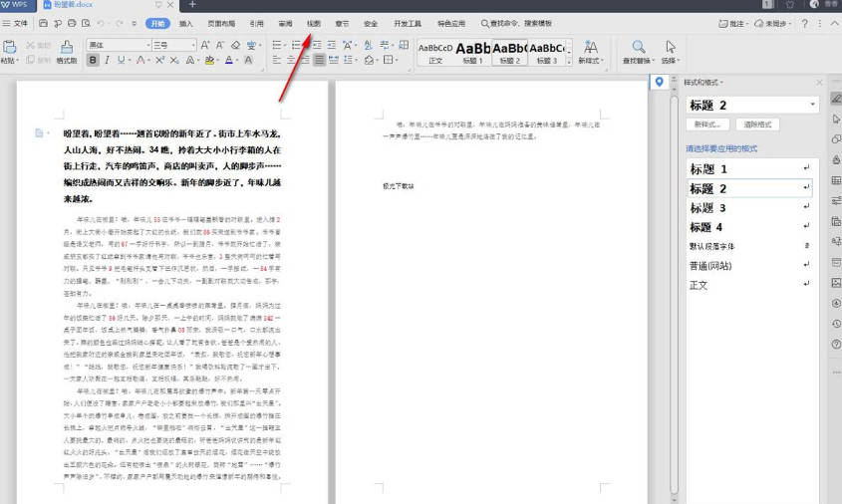Click the 查找命令 search box

click(516, 24)
